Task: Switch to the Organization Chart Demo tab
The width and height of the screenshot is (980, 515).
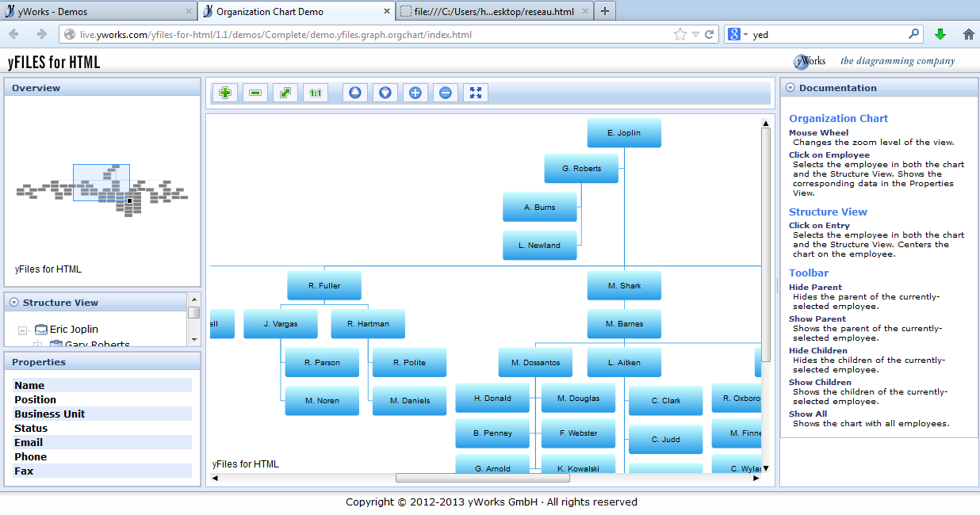Action: (296, 11)
